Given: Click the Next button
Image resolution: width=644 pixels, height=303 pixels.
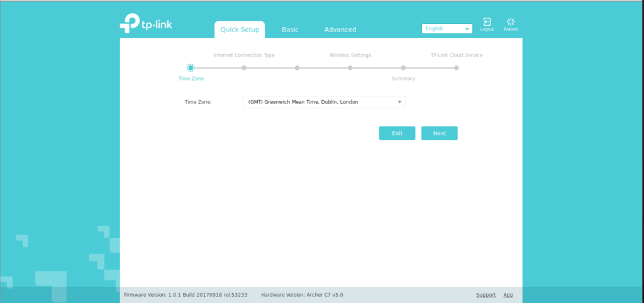Looking at the screenshot, I should click(439, 133).
